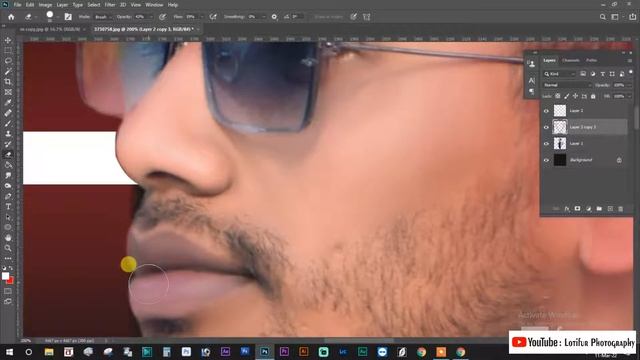Open the brush settings panel icon
Viewport: 640px width, 360px height.
click(68, 17)
